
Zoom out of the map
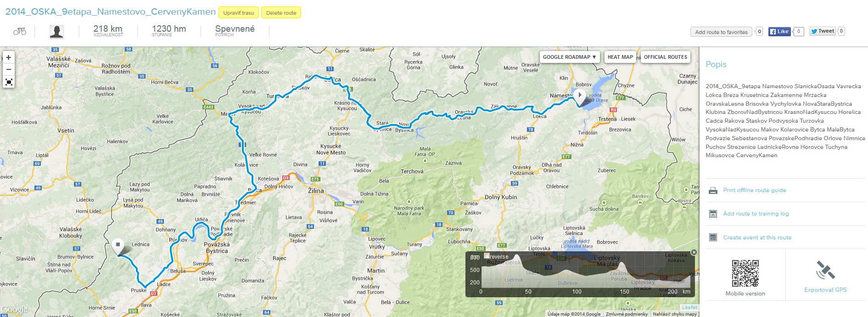pyautogui.click(x=8, y=70)
